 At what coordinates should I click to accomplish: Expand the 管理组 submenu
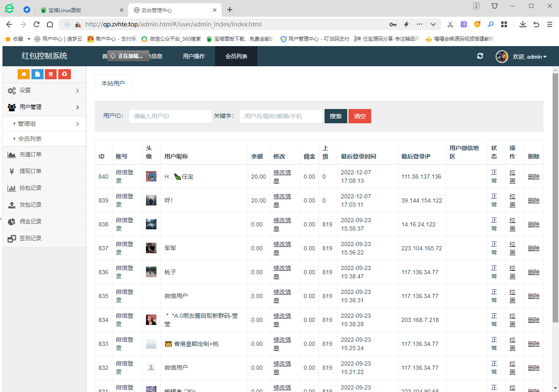[46, 124]
